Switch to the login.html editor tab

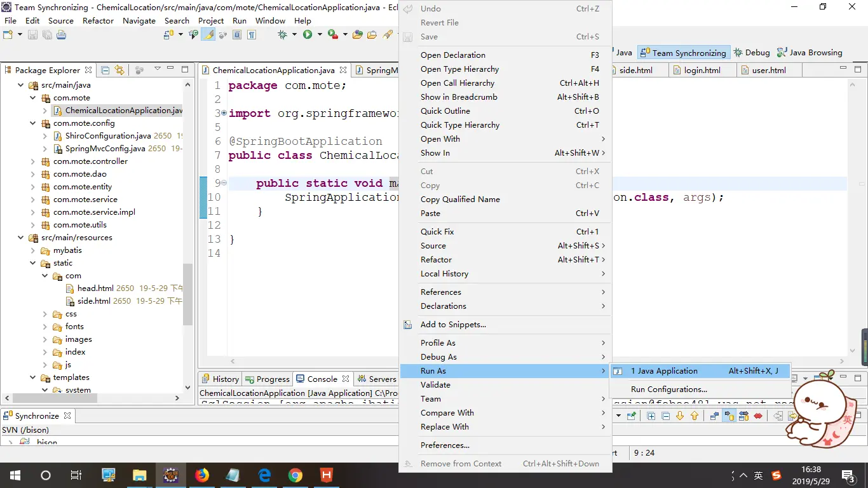[x=702, y=70]
